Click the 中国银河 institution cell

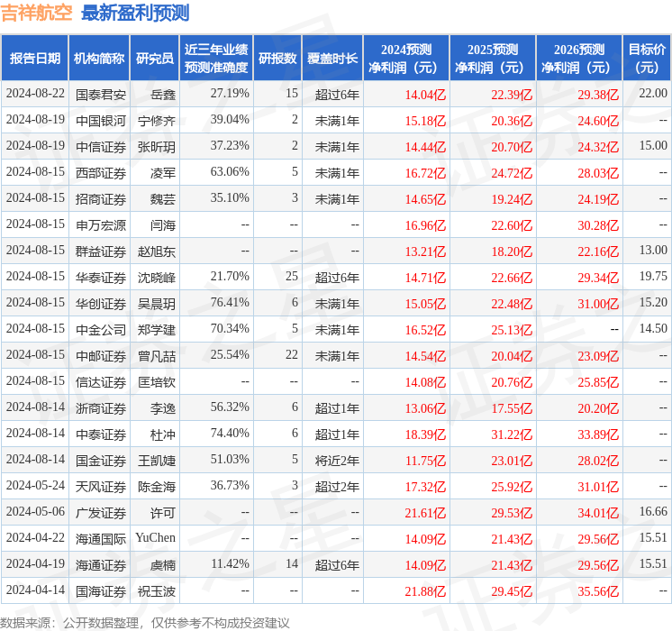tap(101, 121)
